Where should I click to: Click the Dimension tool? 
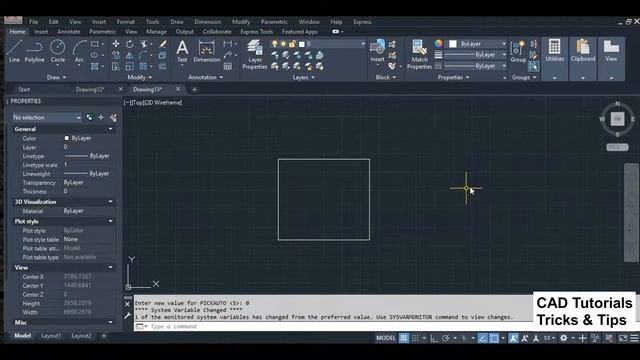[207, 51]
